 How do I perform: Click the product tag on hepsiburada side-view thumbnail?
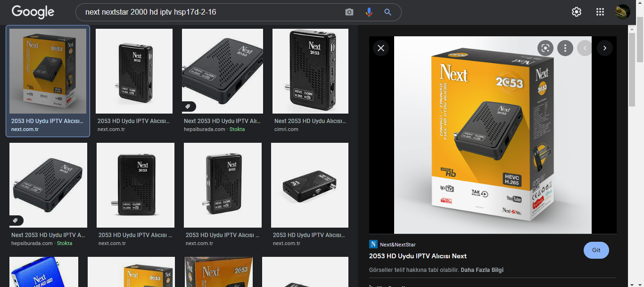[x=189, y=107]
